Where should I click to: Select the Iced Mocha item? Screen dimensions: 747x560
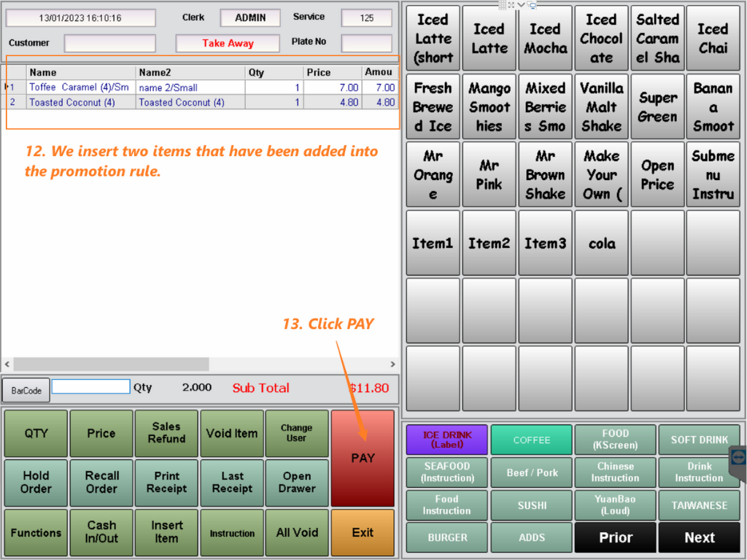[x=545, y=39]
